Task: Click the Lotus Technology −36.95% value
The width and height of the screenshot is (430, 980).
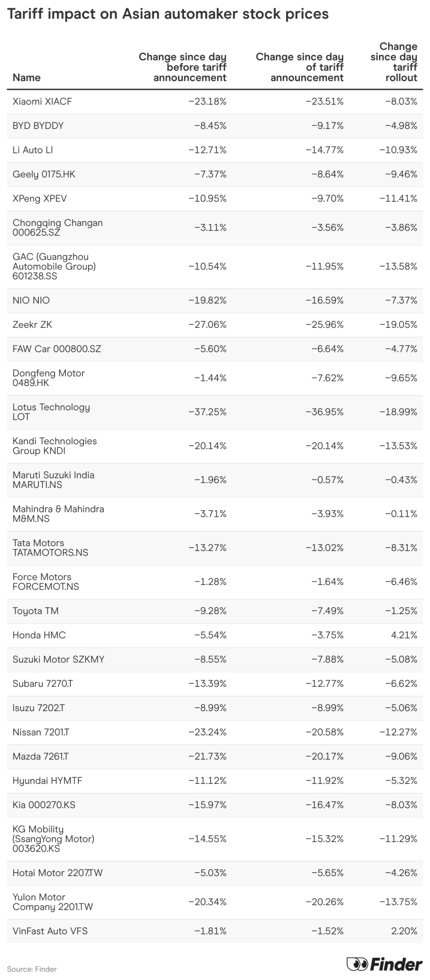Action: coord(324,412)
